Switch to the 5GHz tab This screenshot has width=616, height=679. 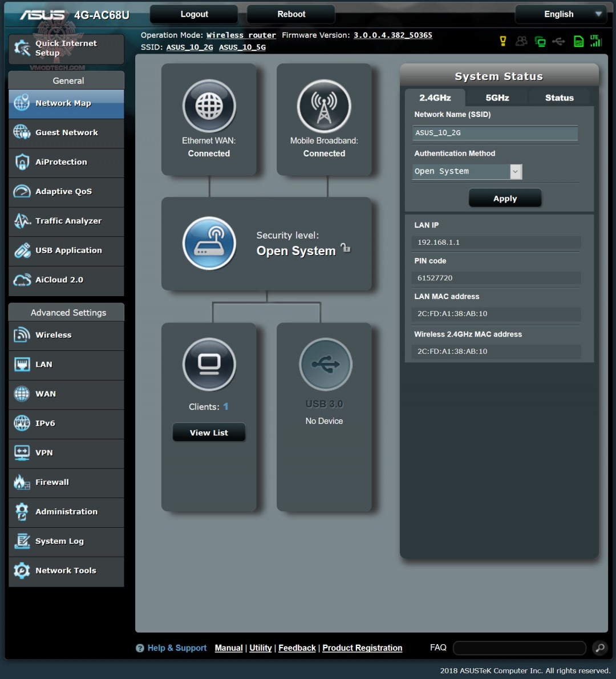tap(497, 98)
